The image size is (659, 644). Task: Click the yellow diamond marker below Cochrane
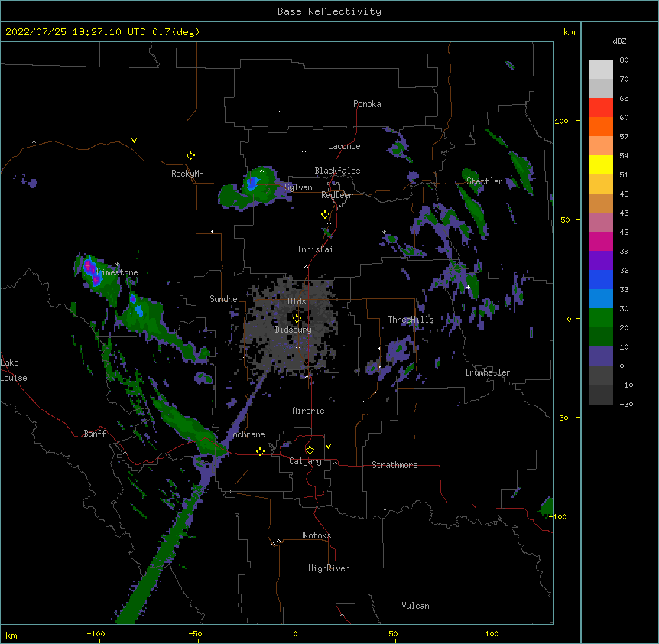click(x=260, y=451)
